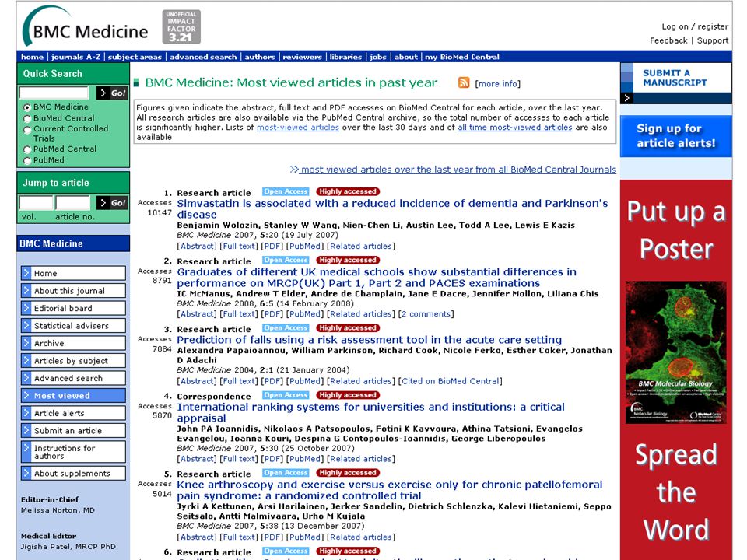
Task: Open the Feedback link
Action: pyautogui.click(x=668, y=40)
